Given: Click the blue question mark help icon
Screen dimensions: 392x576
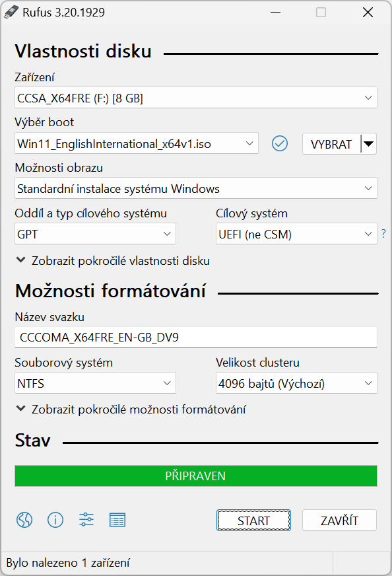Looking at the screenshot, I should point(383,234).
